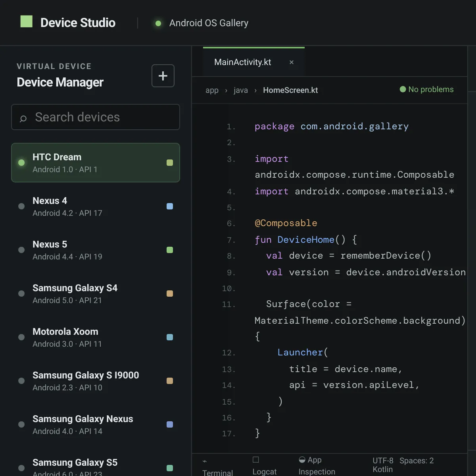Toggle the Samsung Galaxy Nexus status dot

21,424
